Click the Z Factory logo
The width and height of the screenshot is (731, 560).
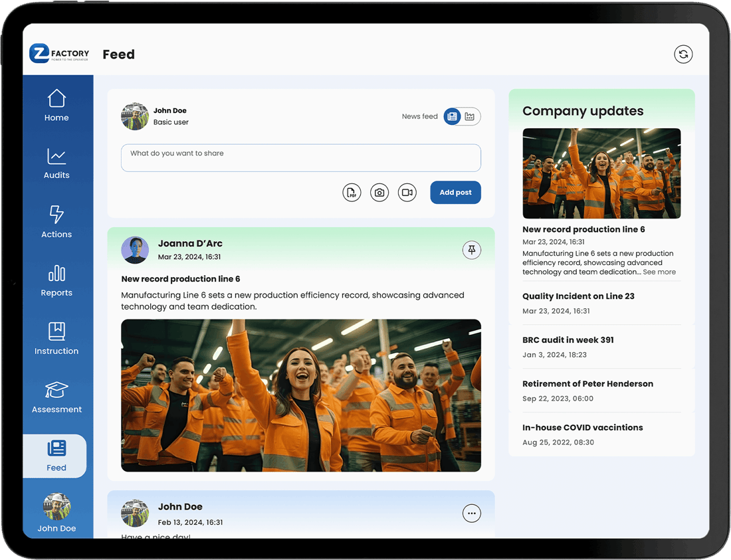point(59,54)
